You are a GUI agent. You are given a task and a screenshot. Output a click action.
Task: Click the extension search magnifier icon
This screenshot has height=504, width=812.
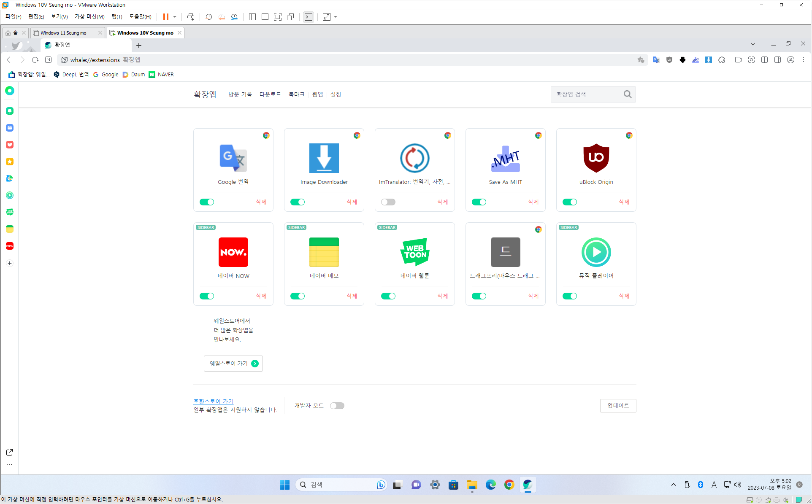(628, 94)
